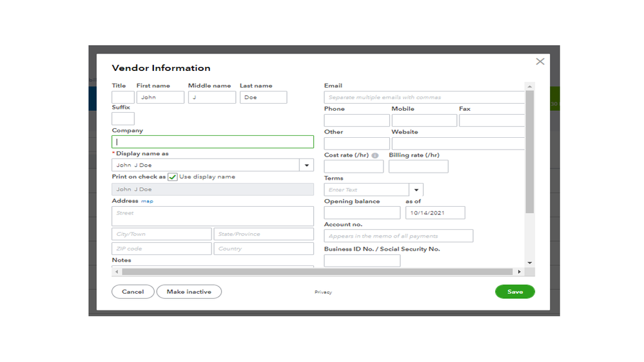
Task: Click the Country field
Action: [264, 249]
